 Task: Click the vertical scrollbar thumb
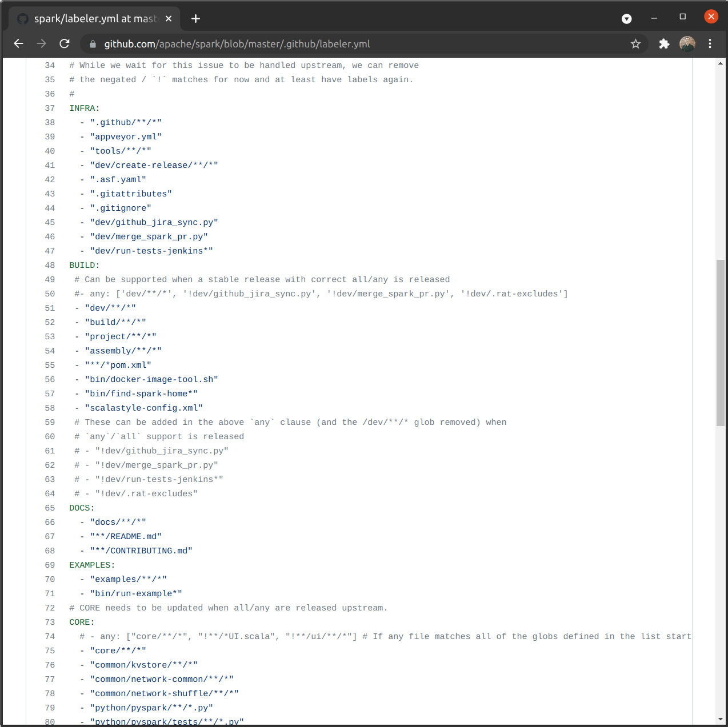click(721, 343)
